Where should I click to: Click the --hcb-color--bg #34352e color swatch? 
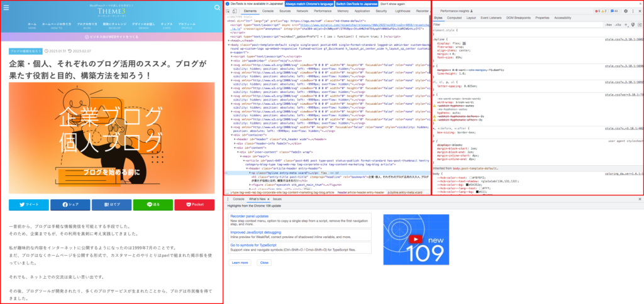click(468, 185)
